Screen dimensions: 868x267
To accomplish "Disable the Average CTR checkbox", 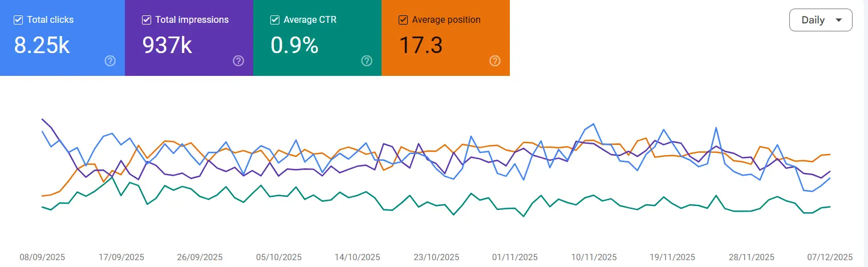I will tap(275, 20).
